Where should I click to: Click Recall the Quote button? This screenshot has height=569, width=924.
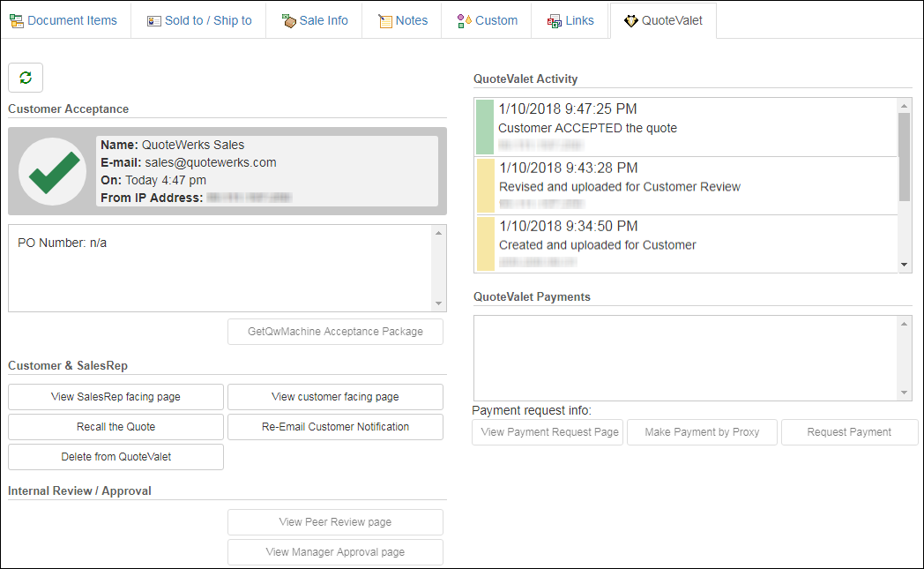(115, 427)
